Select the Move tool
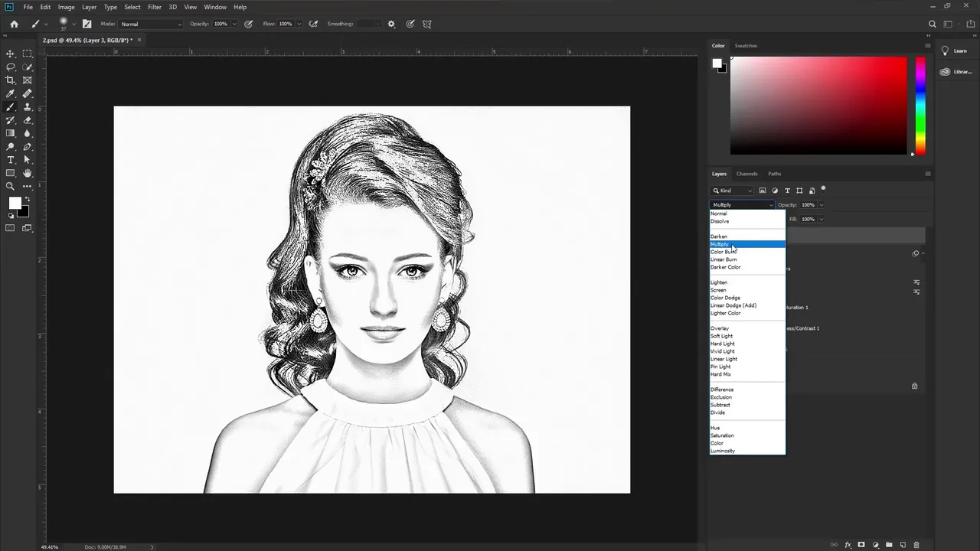980x551 pixels. coord(11,54)
